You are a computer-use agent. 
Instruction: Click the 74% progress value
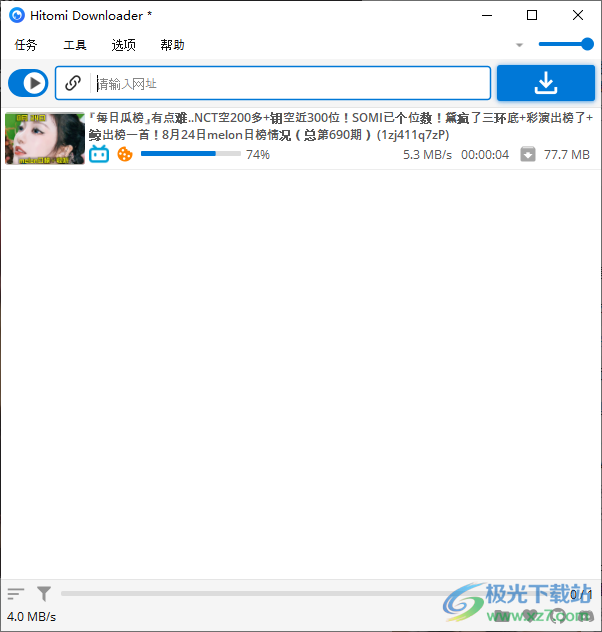(x=258, y=154)
